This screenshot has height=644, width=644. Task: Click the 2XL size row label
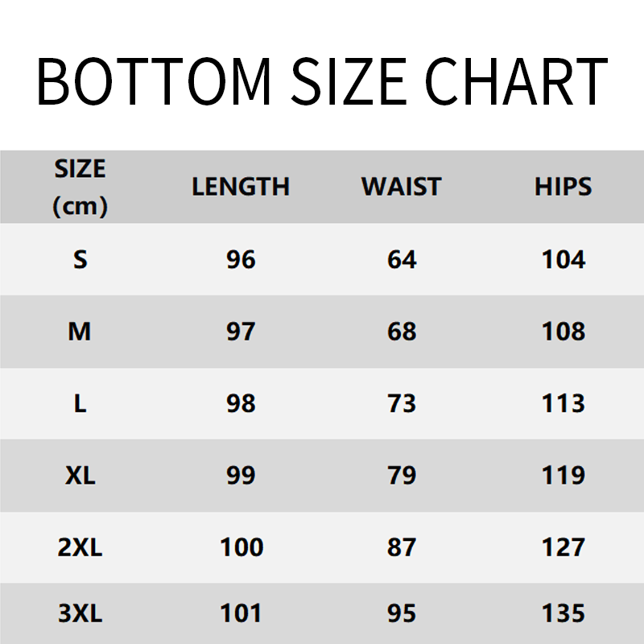pos(80,547)
